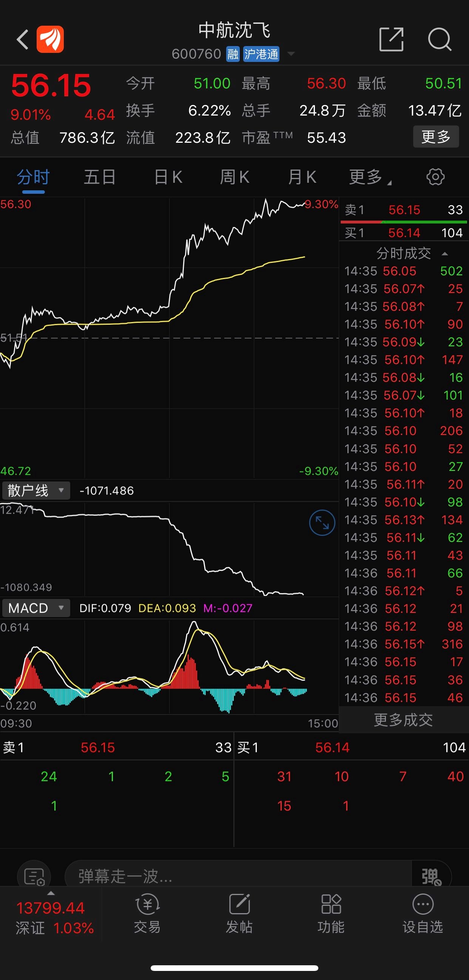Tap the 更多 quote details button

pyautogui.click(x=436, y=137)
